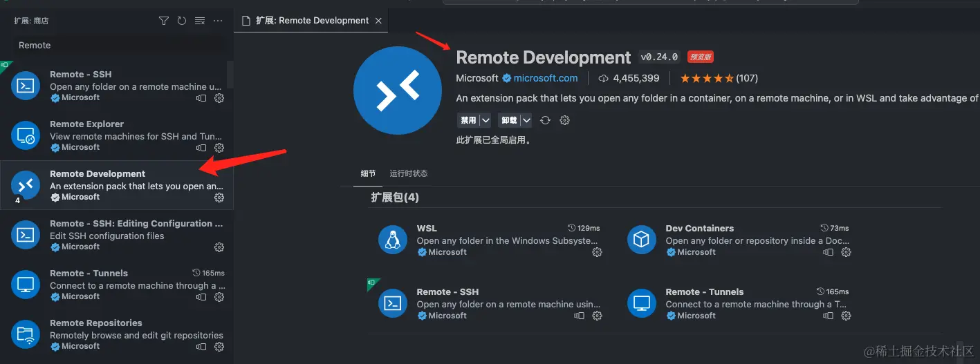Image resolution: width=980 pixels, height=364 pixels.
Task: Click the Microsoft publisher name in header
Action: [x=477, y=78]
